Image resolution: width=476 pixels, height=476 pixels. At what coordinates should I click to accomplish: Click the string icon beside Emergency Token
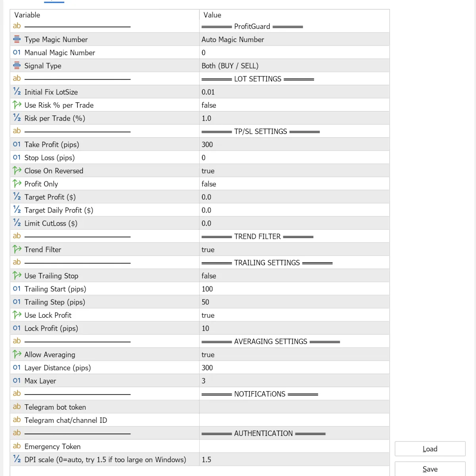point(17,446)
